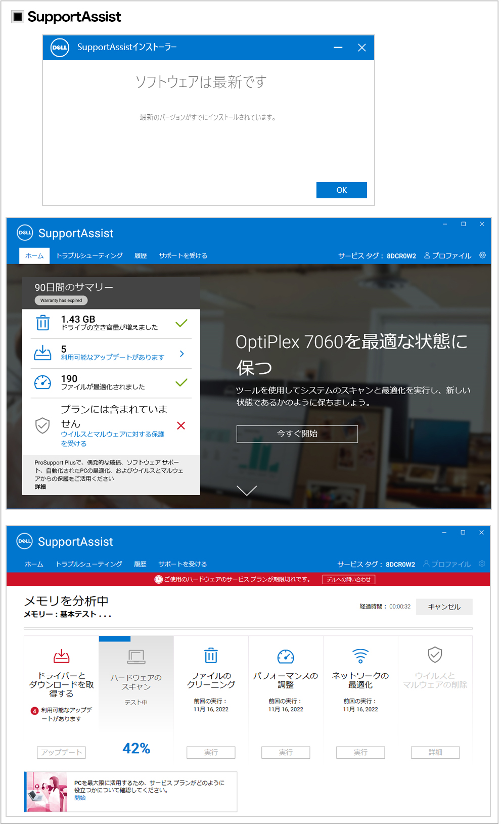Click the shield icon in the 90-day summary

tap(42, 426)
